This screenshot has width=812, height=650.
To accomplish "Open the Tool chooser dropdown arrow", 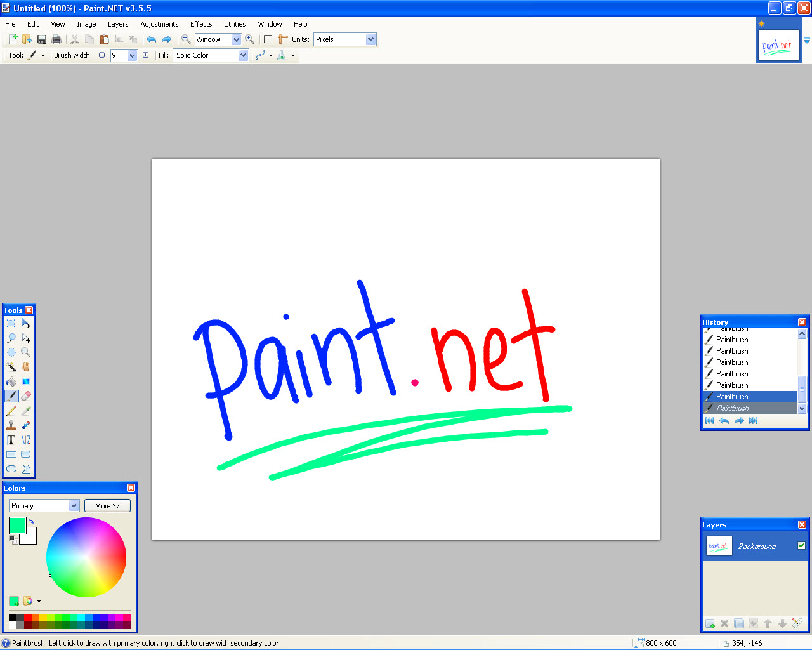I will point(43,55).
